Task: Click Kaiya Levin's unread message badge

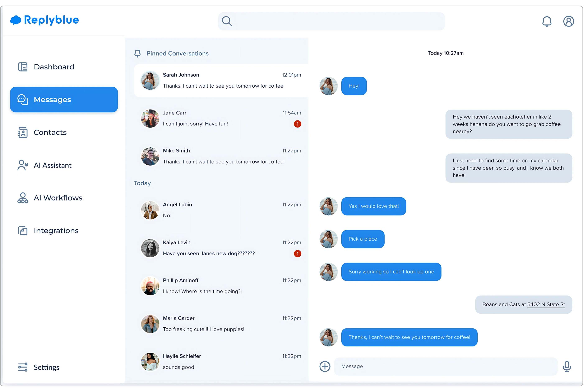Action: [297, 254]
